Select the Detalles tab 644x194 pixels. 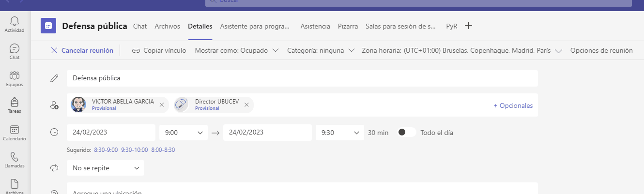coord(200,26)
